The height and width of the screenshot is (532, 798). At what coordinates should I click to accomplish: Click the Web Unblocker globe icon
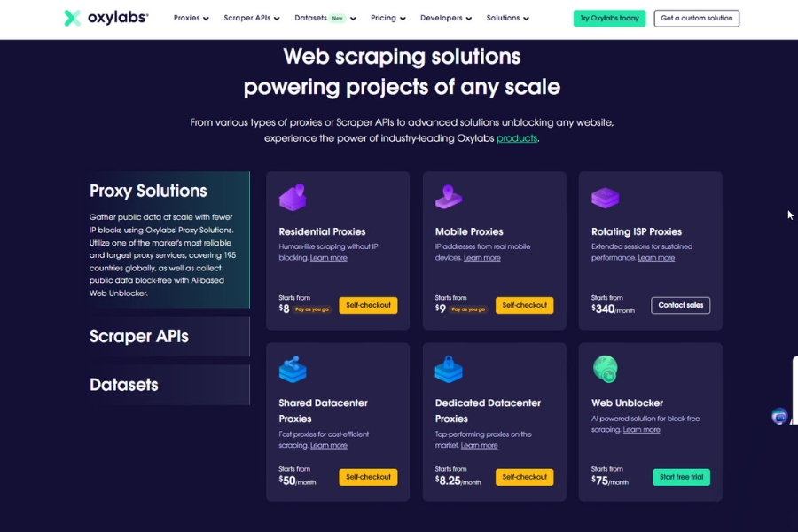605,369
